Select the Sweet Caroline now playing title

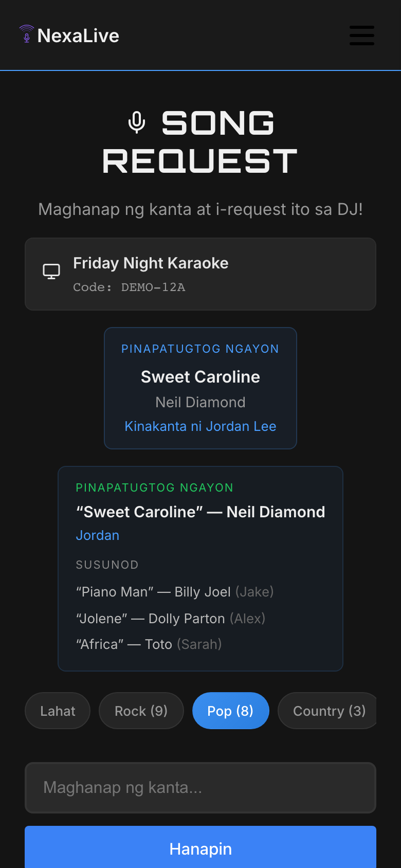point(200,377)
